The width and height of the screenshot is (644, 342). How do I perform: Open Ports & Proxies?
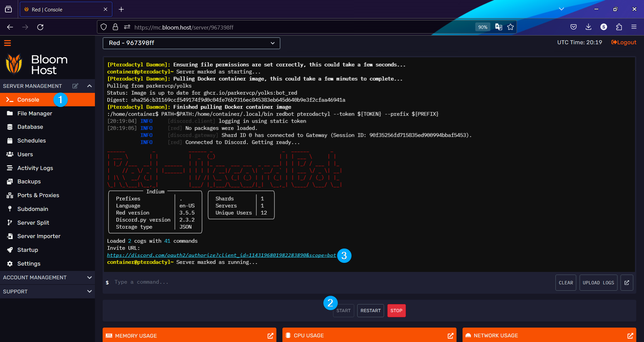click(47, 195)
